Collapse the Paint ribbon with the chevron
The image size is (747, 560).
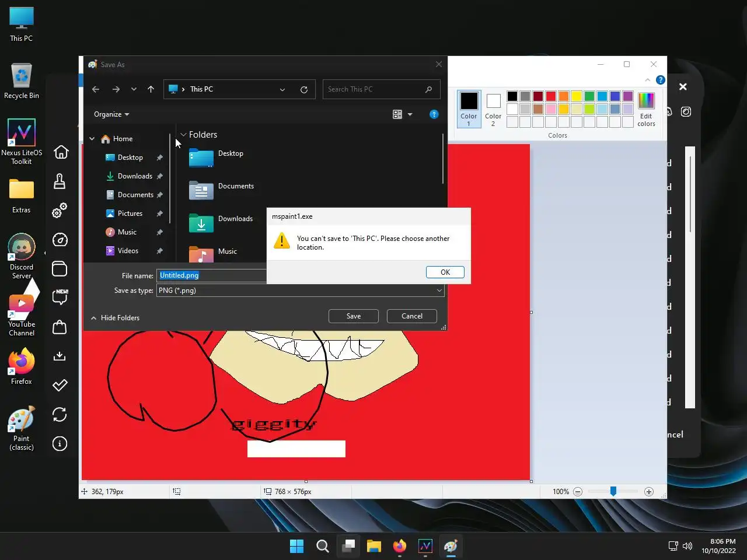pos(648,80)
